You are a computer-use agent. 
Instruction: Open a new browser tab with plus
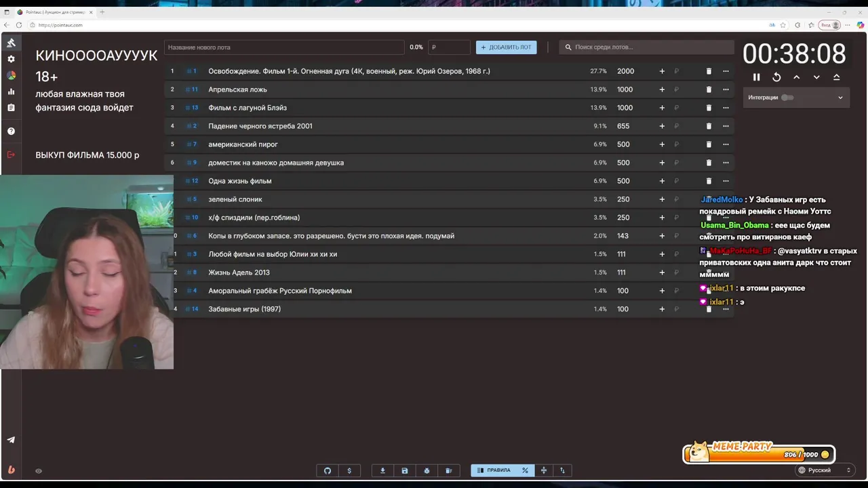pos(102,12)
